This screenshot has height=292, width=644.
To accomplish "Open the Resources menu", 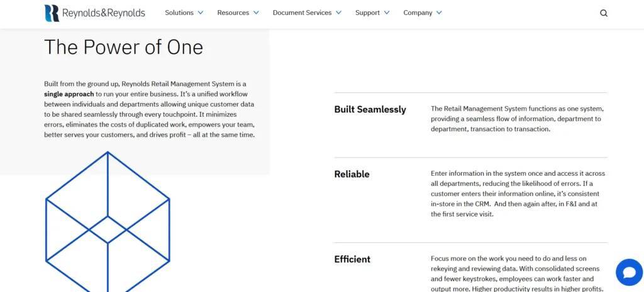I will coord(233,13).
